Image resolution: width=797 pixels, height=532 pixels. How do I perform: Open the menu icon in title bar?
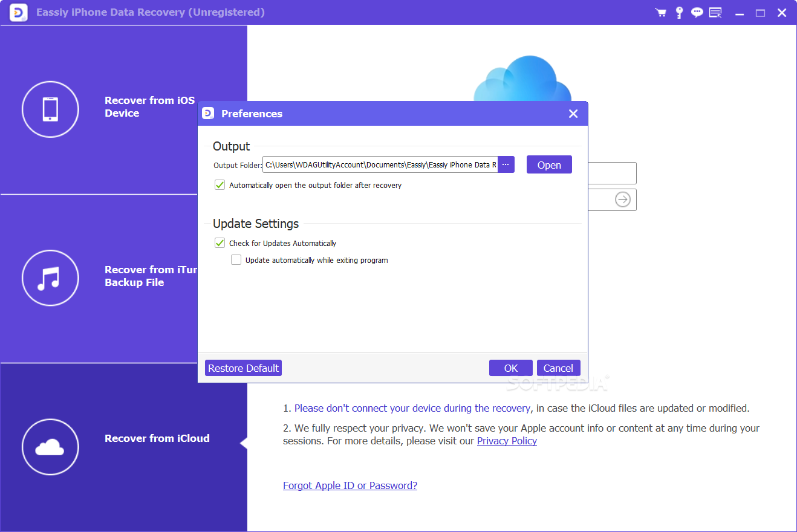coord(715,12)
